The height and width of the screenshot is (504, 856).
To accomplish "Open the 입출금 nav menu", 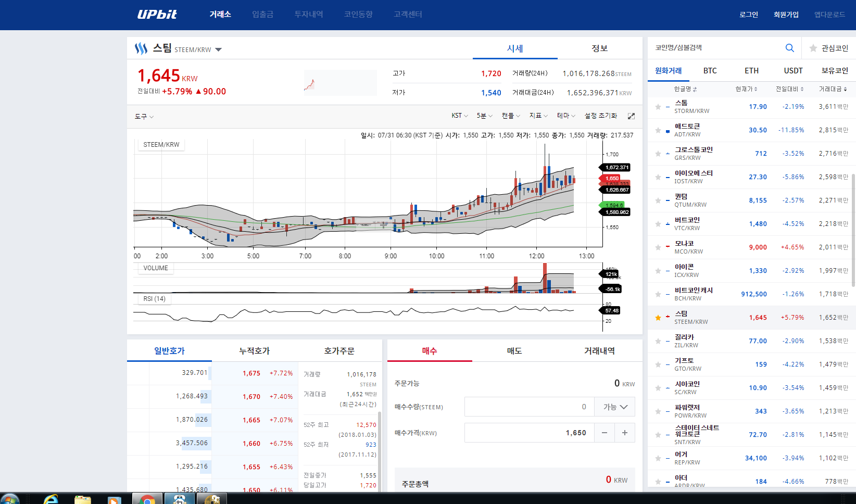I will coord(262,15).
